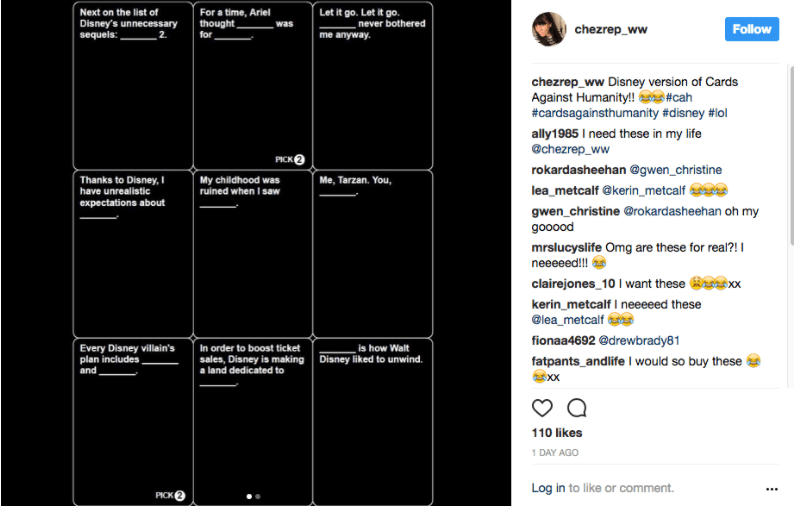Click the Log in link
The image size is (798, 509).
tap(548, 488)
